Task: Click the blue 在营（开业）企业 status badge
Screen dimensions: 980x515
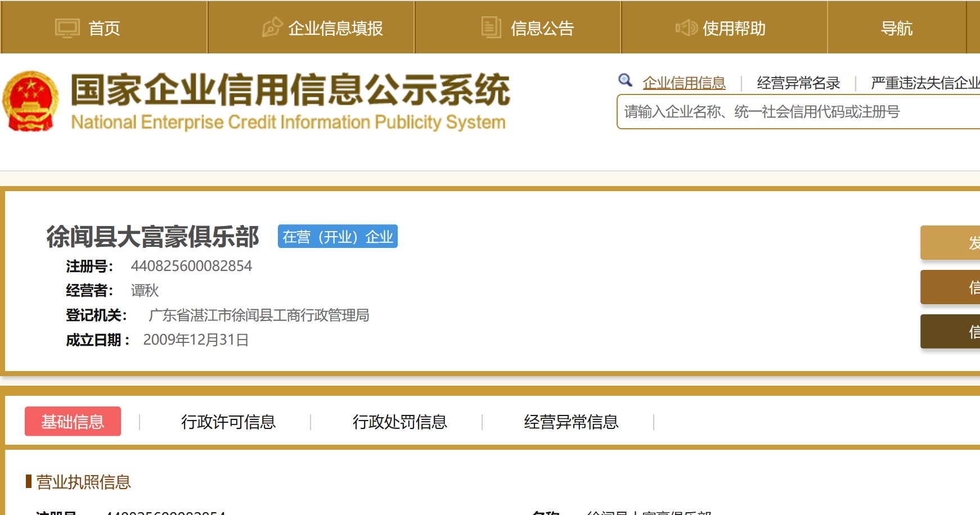Action: point(337,237)
